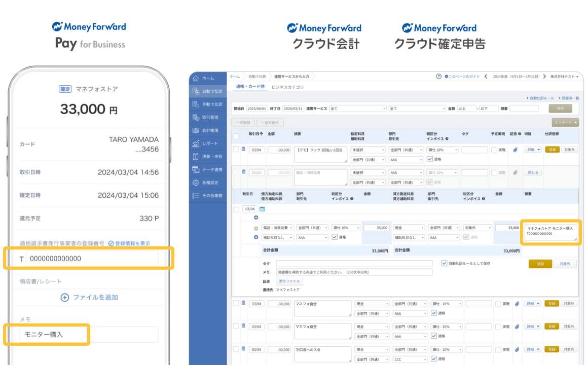This screenshot has height=365, width=588.
Task: Open the 詳細 dropdown on the ラック row
Action: (x=533, y=150)
